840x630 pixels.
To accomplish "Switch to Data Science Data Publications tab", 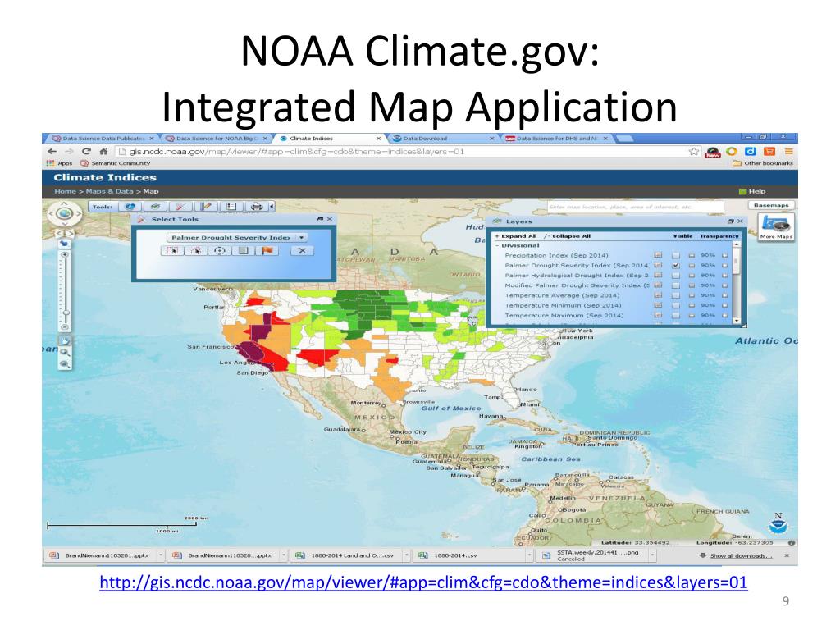I will coord(103,138).
